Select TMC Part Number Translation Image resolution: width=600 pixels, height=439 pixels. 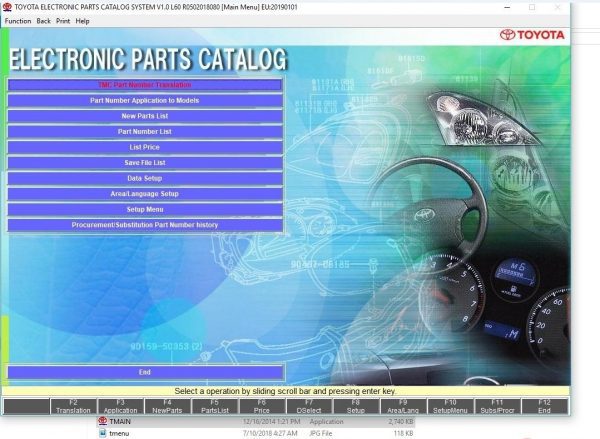point(145,85)
